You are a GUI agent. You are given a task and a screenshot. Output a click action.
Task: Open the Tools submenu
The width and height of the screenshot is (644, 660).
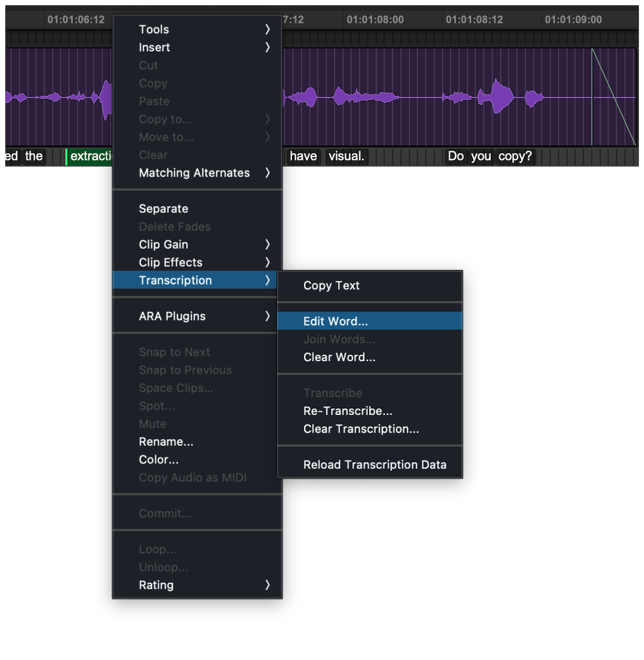(x=154, y=30)
